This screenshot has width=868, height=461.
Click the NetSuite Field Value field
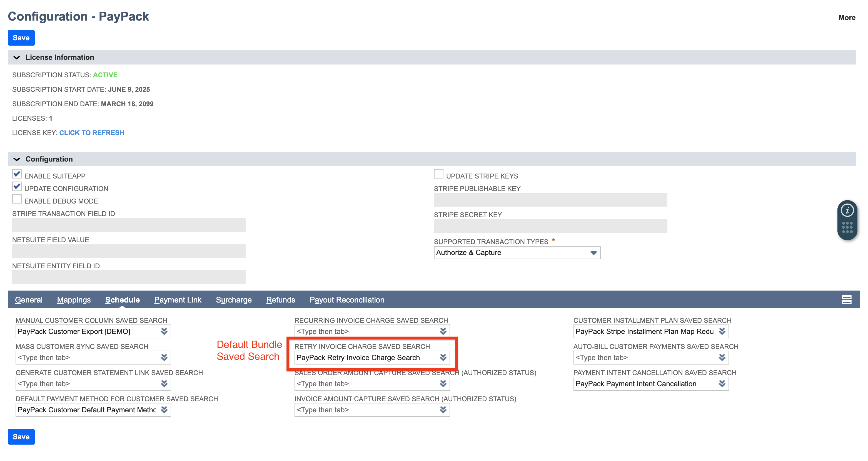129,251
